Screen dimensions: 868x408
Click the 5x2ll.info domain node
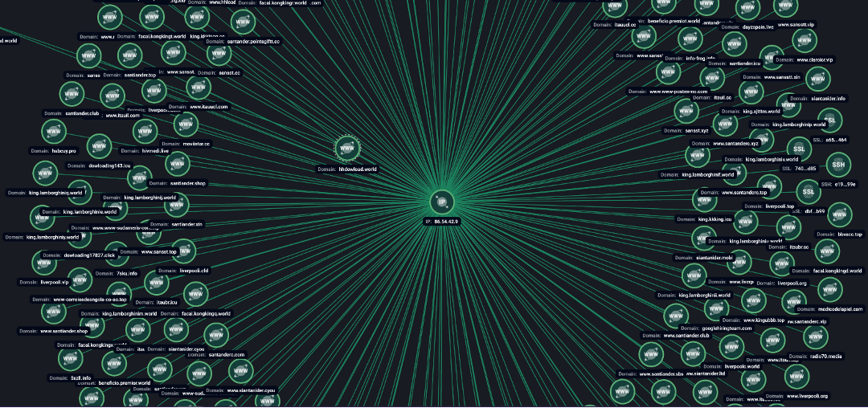[70, 358]
